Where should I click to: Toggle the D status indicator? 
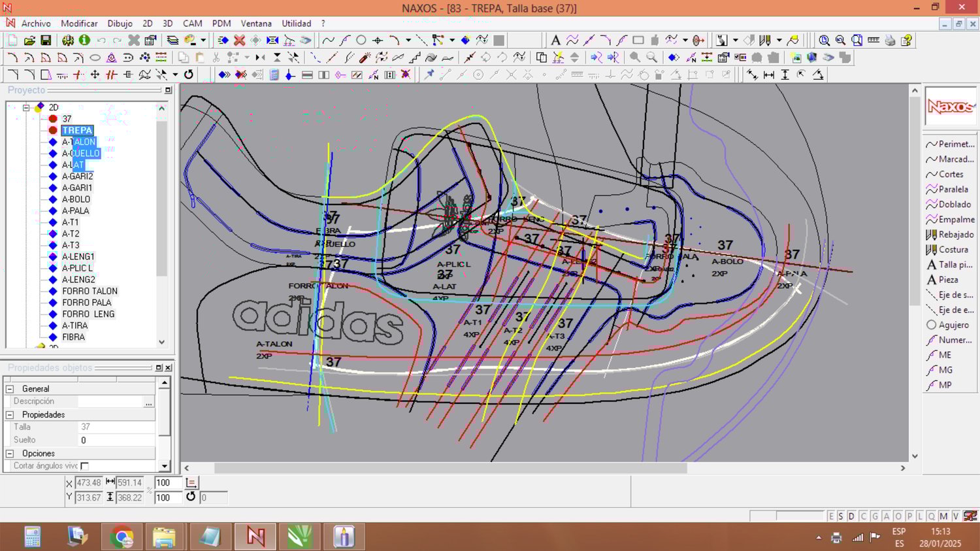pyautogui.click(x=851, y=516)
